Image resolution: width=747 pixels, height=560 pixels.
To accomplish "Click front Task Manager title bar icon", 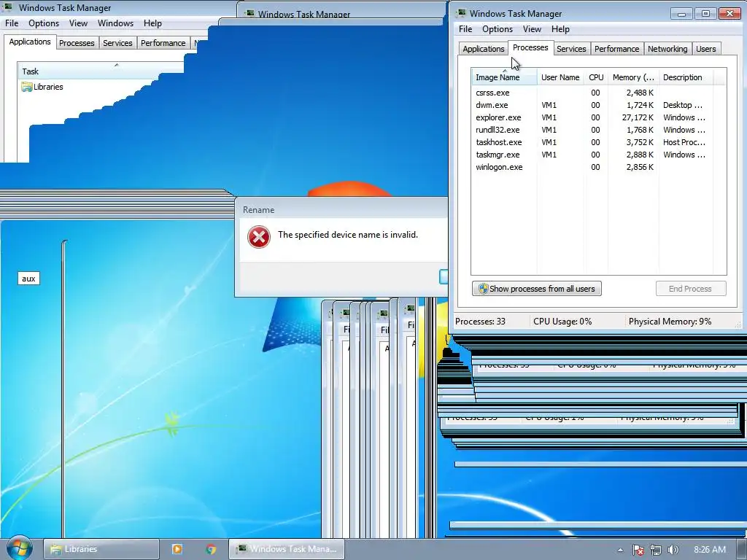I will click(461, 13).
